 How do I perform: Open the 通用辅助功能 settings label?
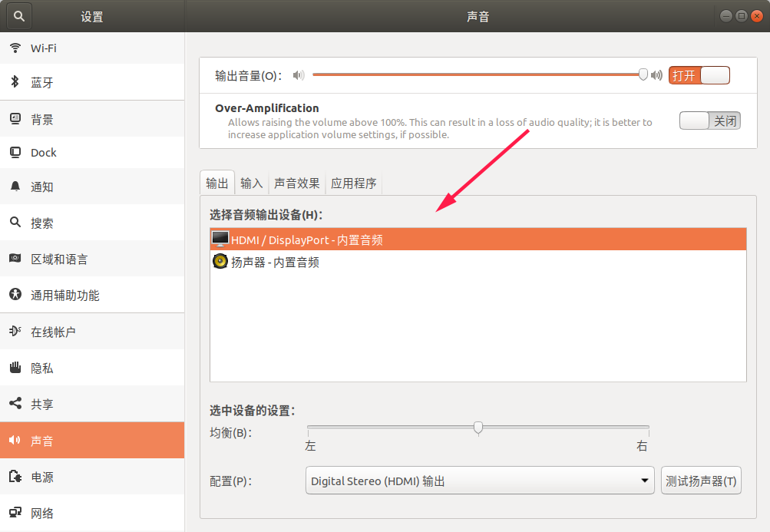pyautogui.click(x=64, y=296)
